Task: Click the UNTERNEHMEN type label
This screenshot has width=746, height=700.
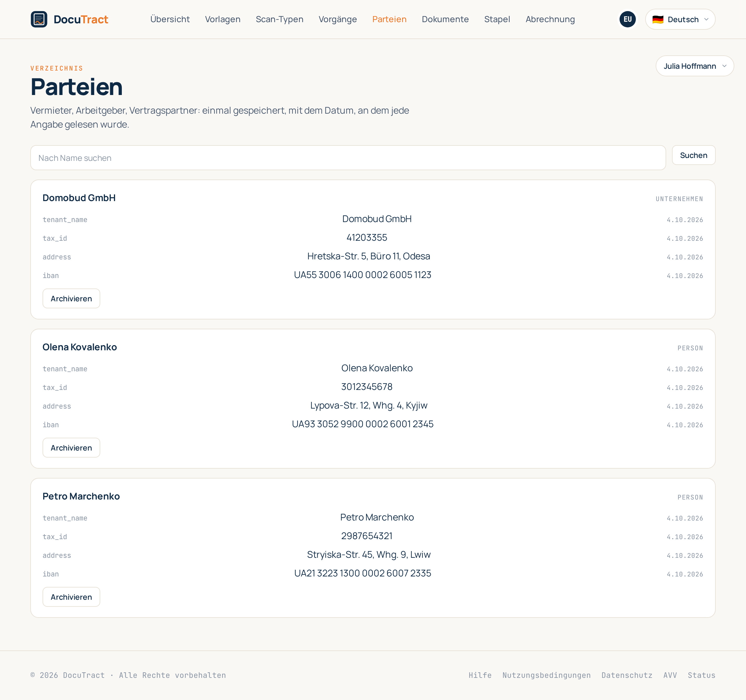Action: click(679, 199)
